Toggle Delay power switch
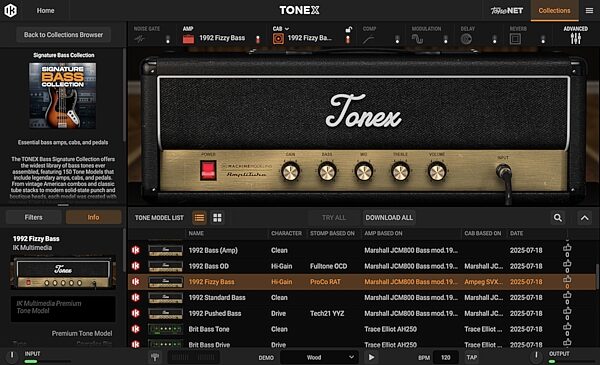The height and width of the screenshot is (365, 600). pyautogui.click(x=495, y=39)
